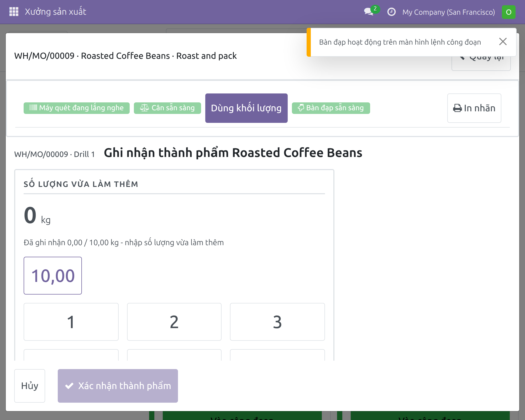This screenshot has height=420, width=525.
Task: Click the In nhãn print button
Action: (x=474, y=108)
